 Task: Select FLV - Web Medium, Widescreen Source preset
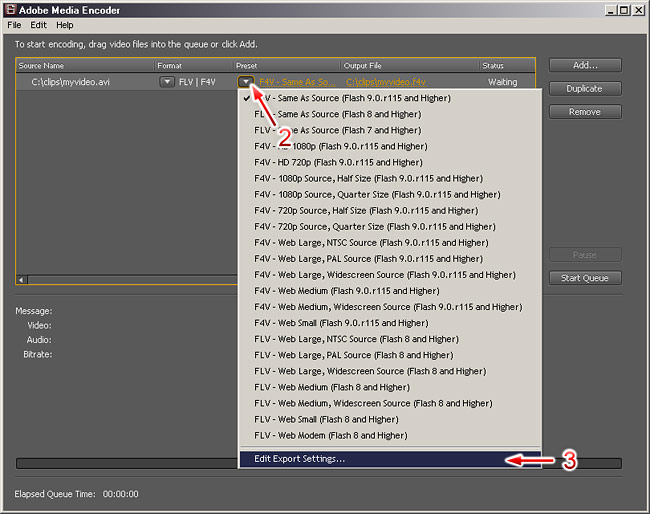pos(390,403)
